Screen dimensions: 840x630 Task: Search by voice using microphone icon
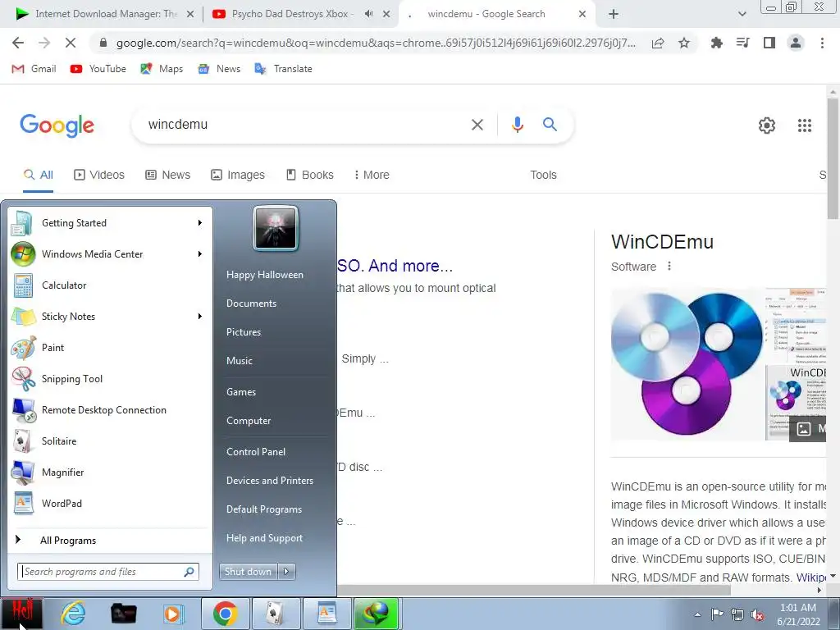[x=517, y=125]
